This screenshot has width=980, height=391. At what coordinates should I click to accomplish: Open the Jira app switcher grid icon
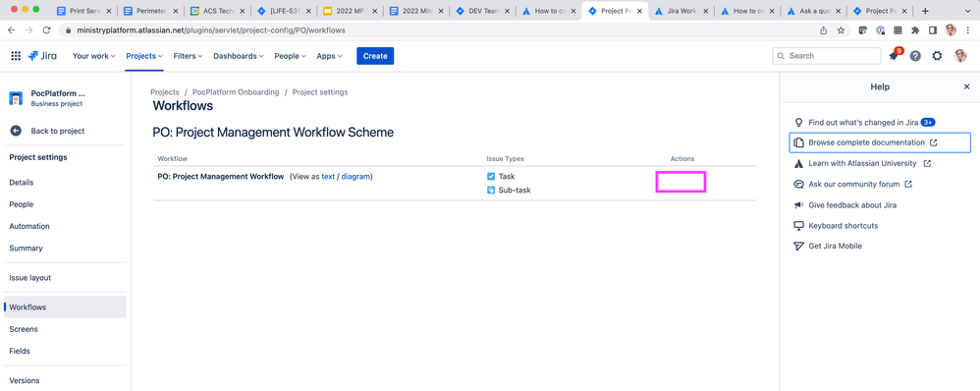[x=16, y=56]
